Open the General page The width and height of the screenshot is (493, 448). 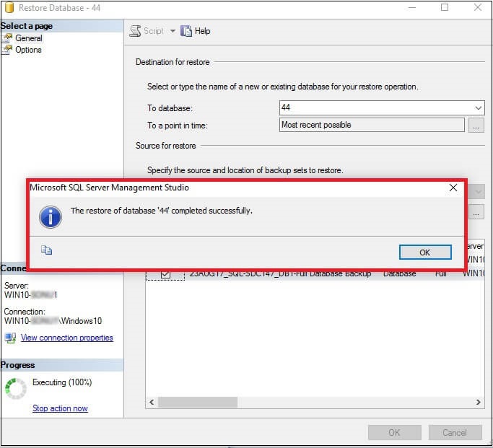pos(29,38)
